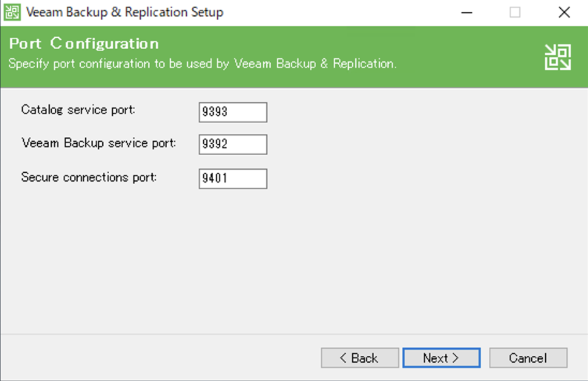Select the Secure connections port field

pyautogui.click(x=233, y=179)
